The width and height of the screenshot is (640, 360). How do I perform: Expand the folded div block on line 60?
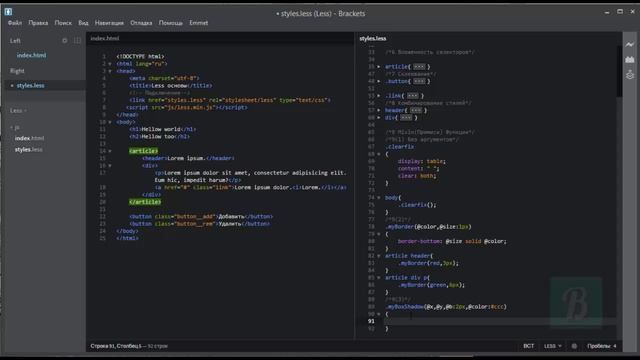[379, 118]
